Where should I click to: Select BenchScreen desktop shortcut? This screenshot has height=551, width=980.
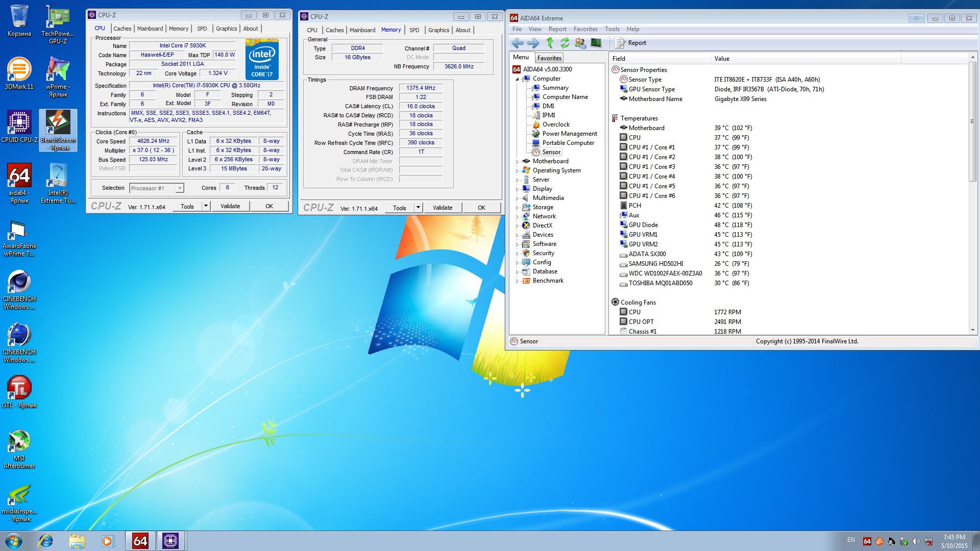(58, 130)
